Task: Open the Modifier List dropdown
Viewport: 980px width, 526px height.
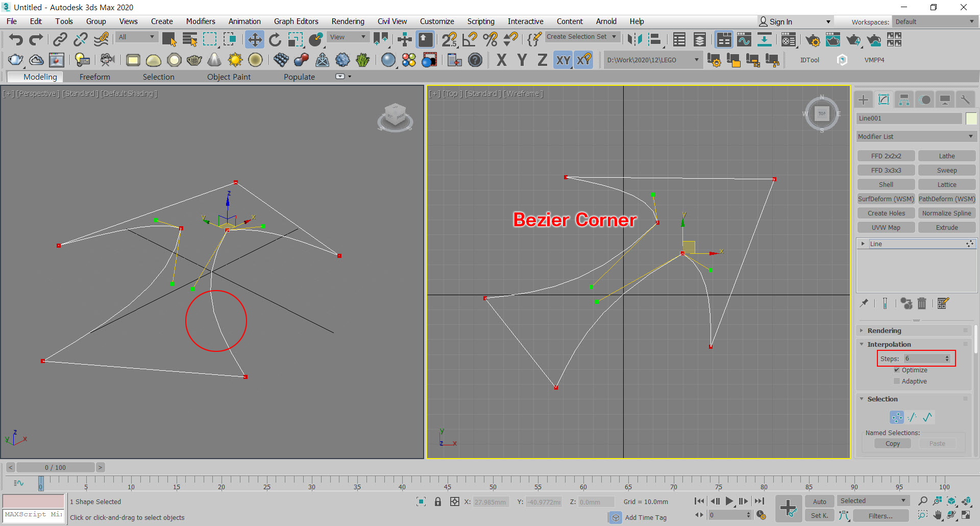Action: [916, 136]
